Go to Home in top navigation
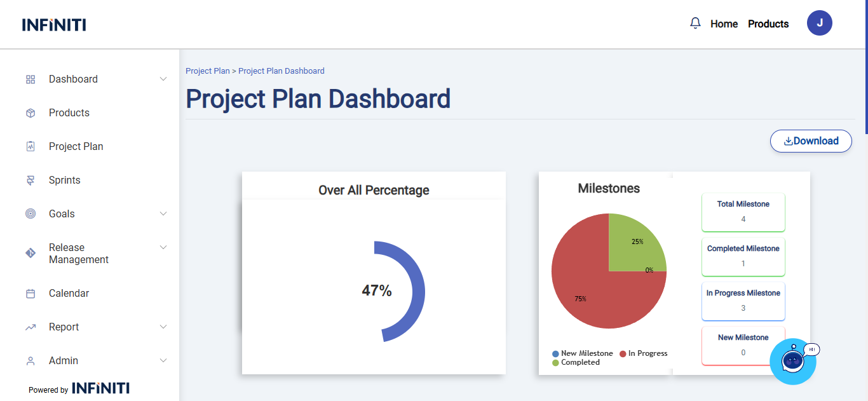Screen dimensions: 868x401 (x=724, y=24)
